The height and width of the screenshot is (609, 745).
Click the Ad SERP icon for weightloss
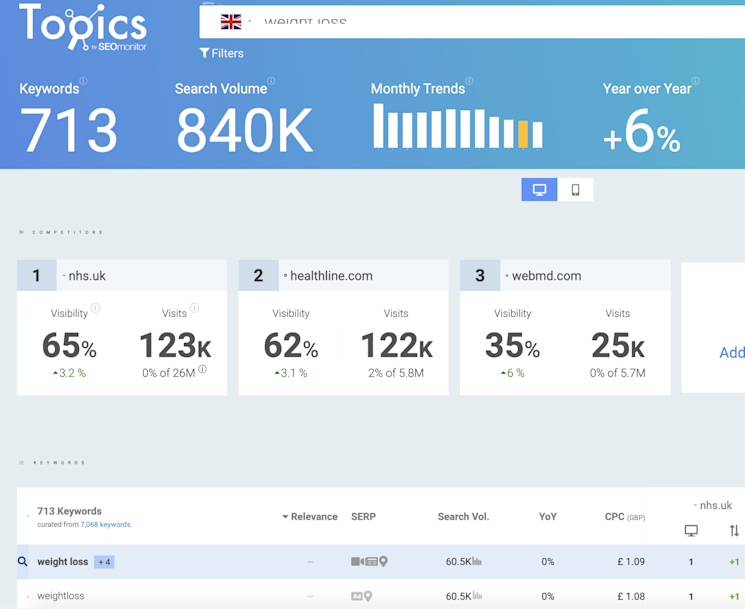(x=357, y=596)
